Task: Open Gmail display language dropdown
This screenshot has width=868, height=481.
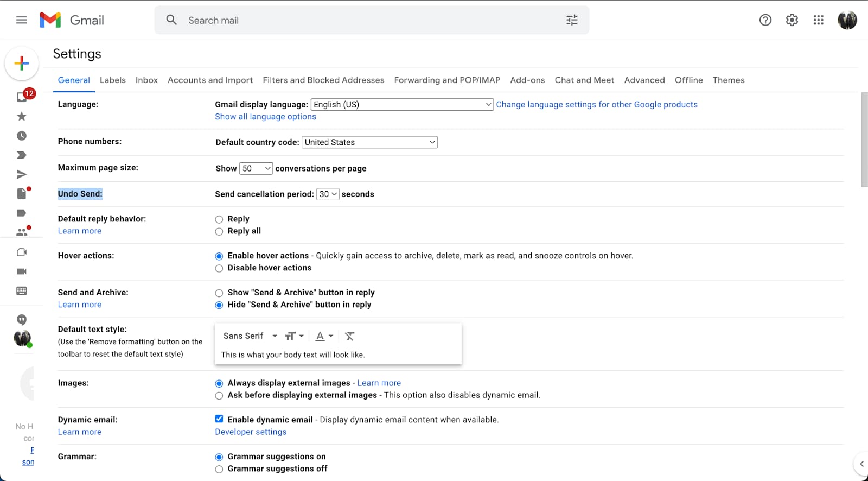Action: 402,104
